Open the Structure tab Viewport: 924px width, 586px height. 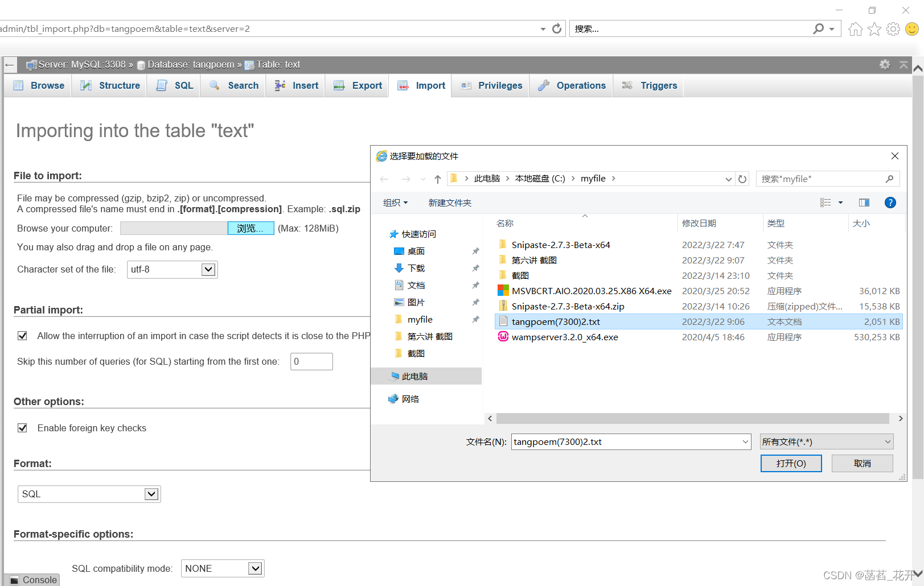(x=110, y=85)
